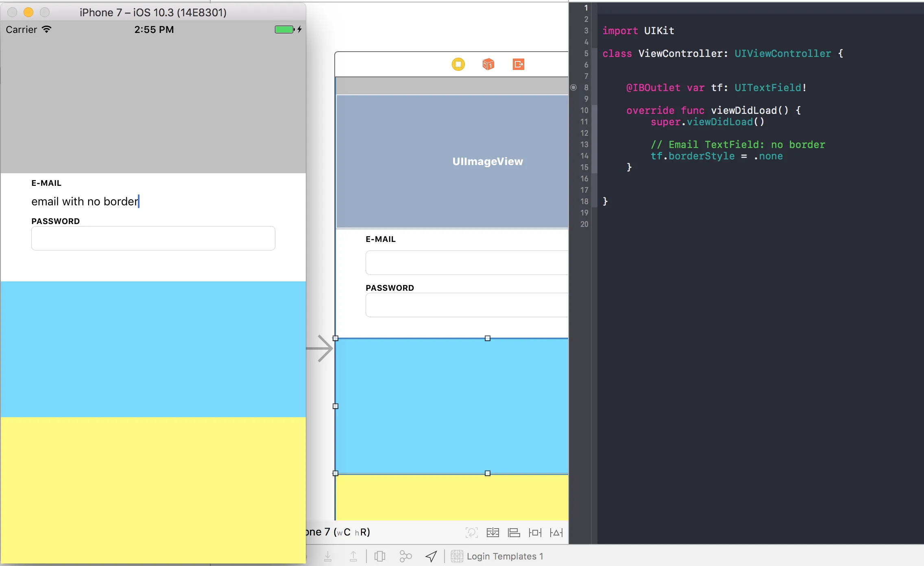The width and height of the screenshot is (924, 566).
Task: Click the First Responder cube icon
Action: pyautogui.click(x=488, y=64)
